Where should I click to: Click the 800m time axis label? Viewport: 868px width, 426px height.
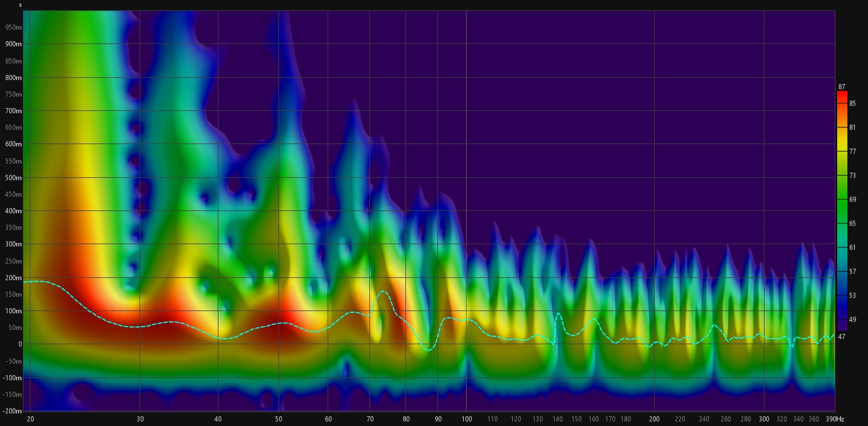tap(14, 78)
